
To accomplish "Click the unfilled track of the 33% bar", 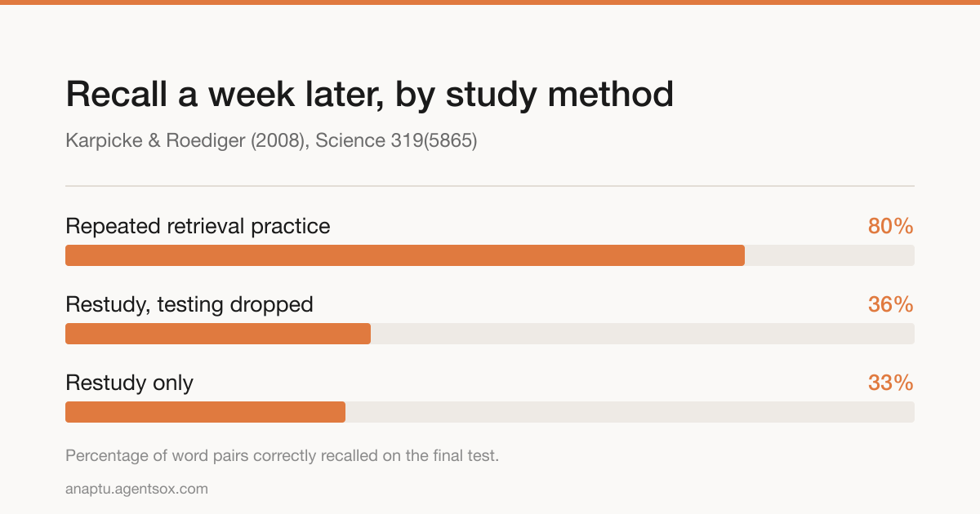I will [630, 412].
